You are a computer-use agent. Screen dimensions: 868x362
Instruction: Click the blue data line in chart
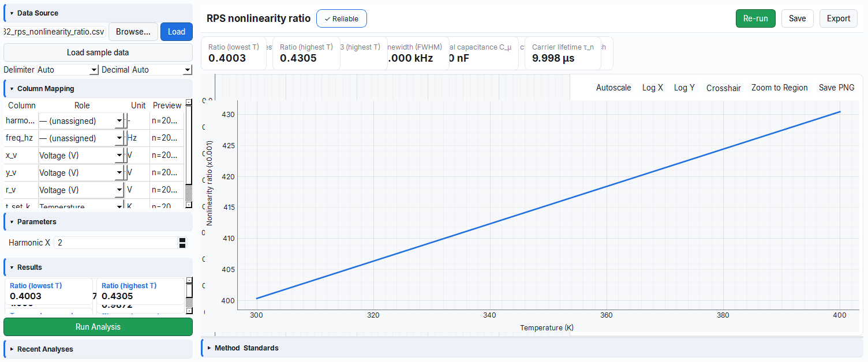pyautogui.click(x=548, y=205)
